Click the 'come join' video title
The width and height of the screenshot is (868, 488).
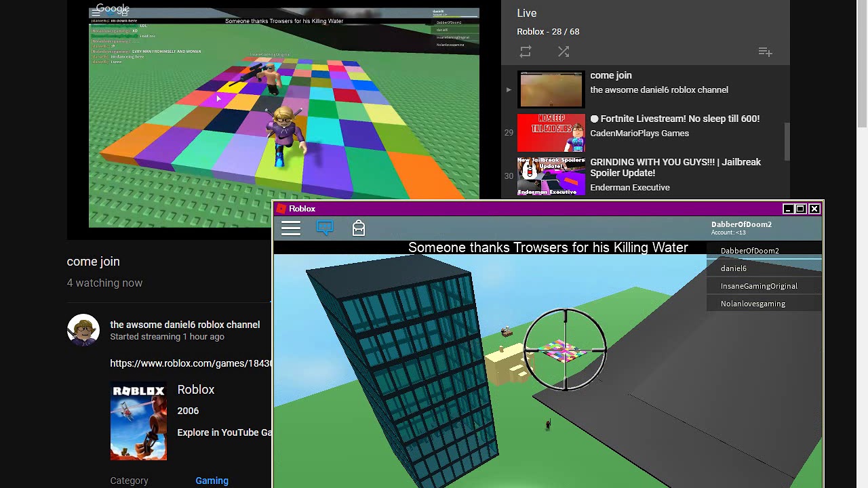[x=93, y=262]
